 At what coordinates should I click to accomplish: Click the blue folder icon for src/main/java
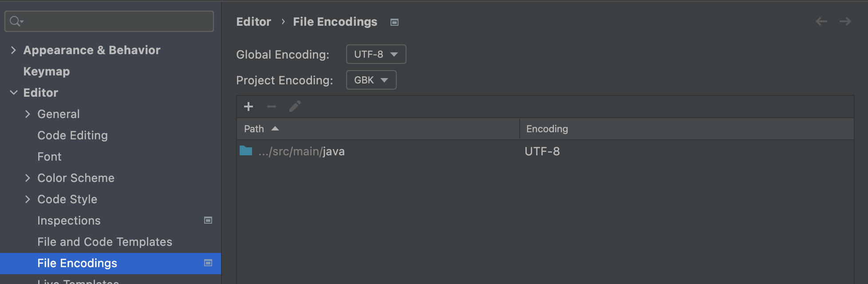click(246, 151)
